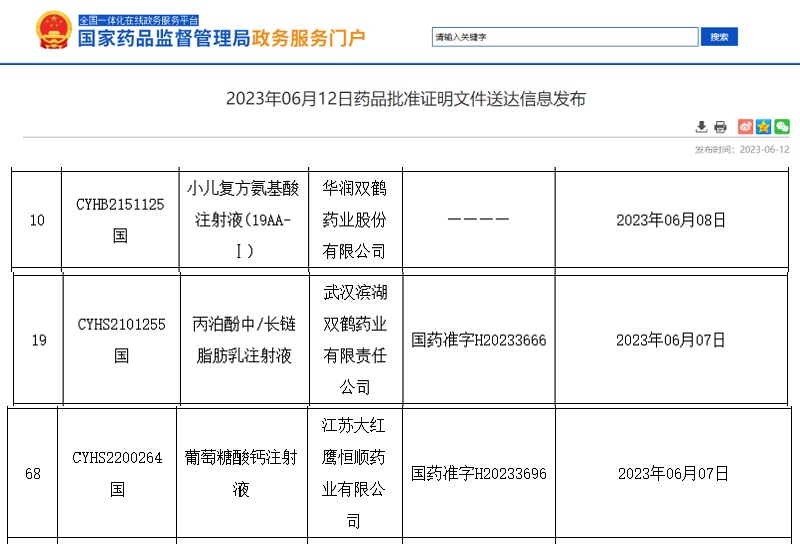Share the page to Weibo
The width and height of the screenshot is (800, 552).
click(745, 127)
